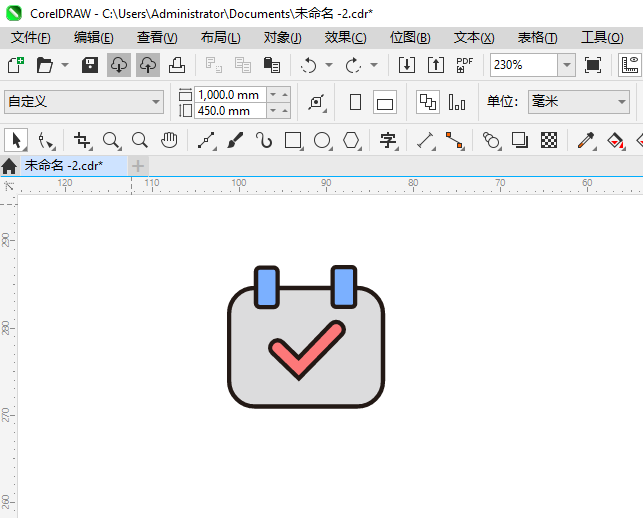Image resolution: width=643 pixels, height=518 pixels.
Task: Select the Color Eyedropper tool
Action: tap(586, 140)
